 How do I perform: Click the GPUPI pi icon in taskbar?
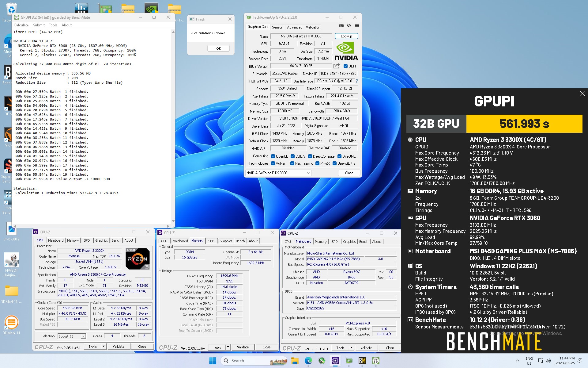coord(376,361)
